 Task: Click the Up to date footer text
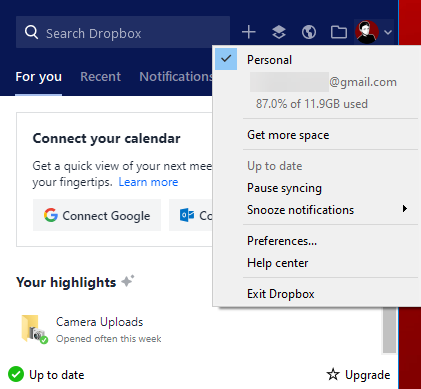click(x=57, y=375)
